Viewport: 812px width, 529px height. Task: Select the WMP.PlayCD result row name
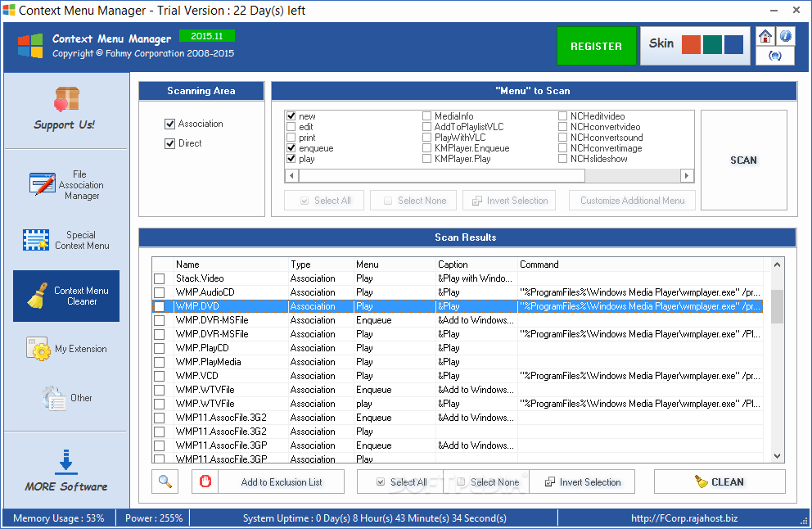coord(202,348)
